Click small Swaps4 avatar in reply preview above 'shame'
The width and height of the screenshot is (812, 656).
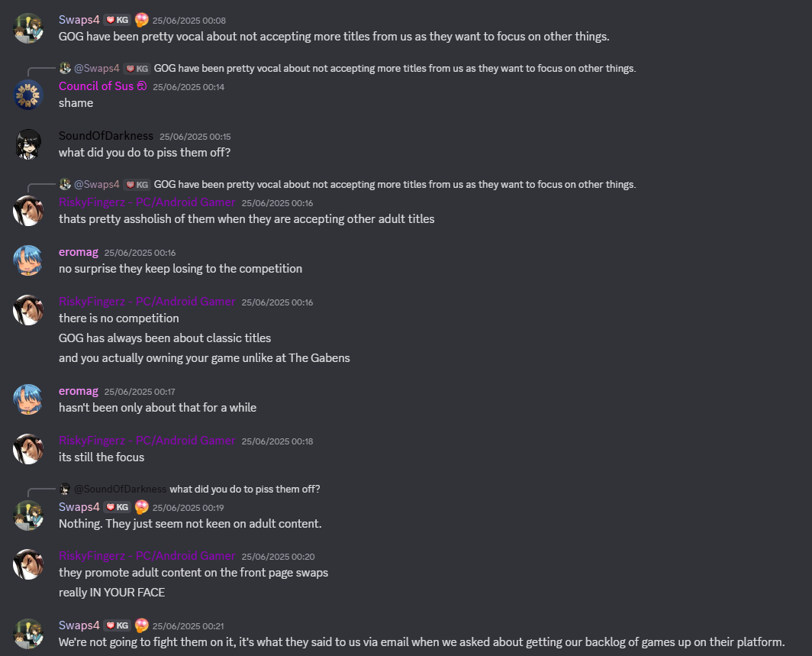coord(65,68)
